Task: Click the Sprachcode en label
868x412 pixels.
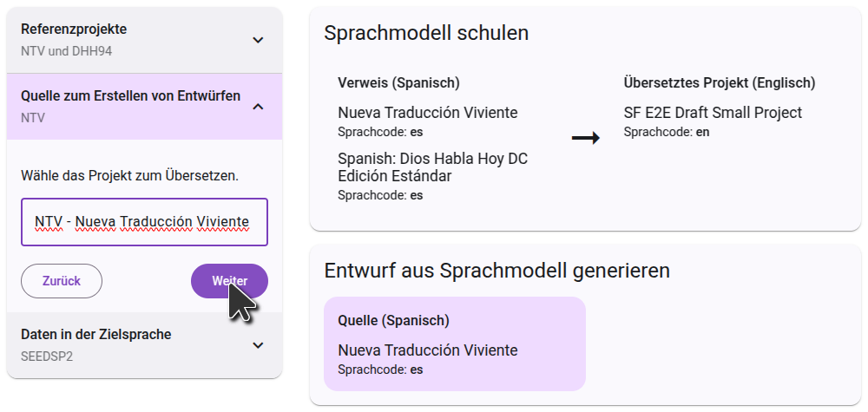Action: 667,132
